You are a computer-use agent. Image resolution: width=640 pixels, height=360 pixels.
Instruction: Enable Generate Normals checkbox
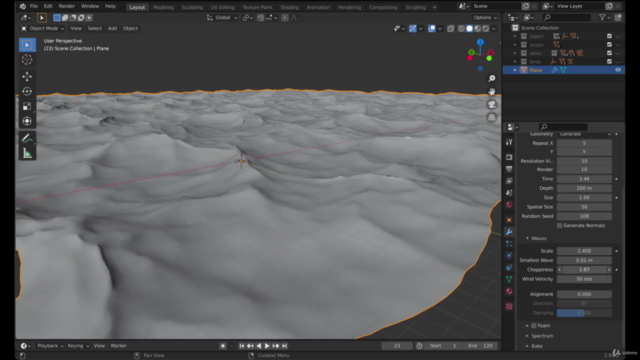(x=560, y=225)
